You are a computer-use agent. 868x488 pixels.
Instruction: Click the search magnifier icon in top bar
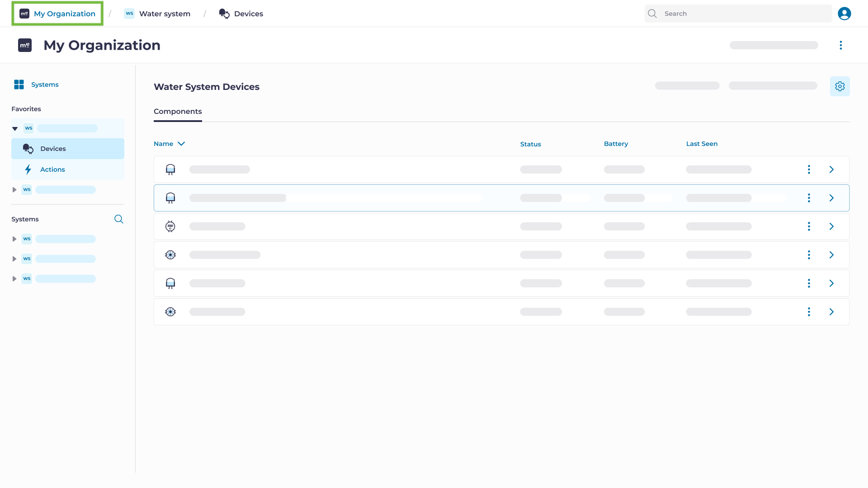(652, 14)
